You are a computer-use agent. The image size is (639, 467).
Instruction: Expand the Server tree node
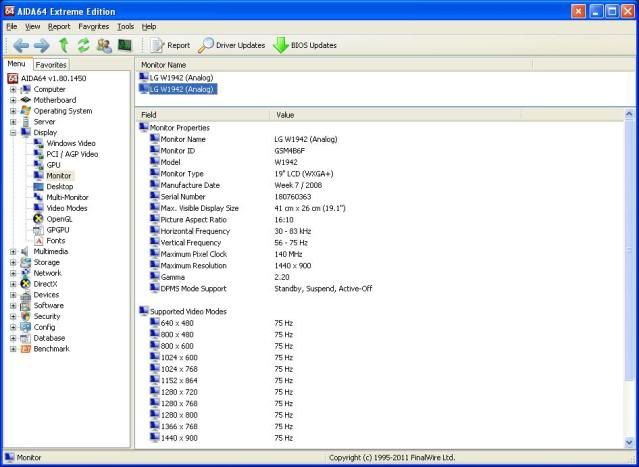coord(13,121)
